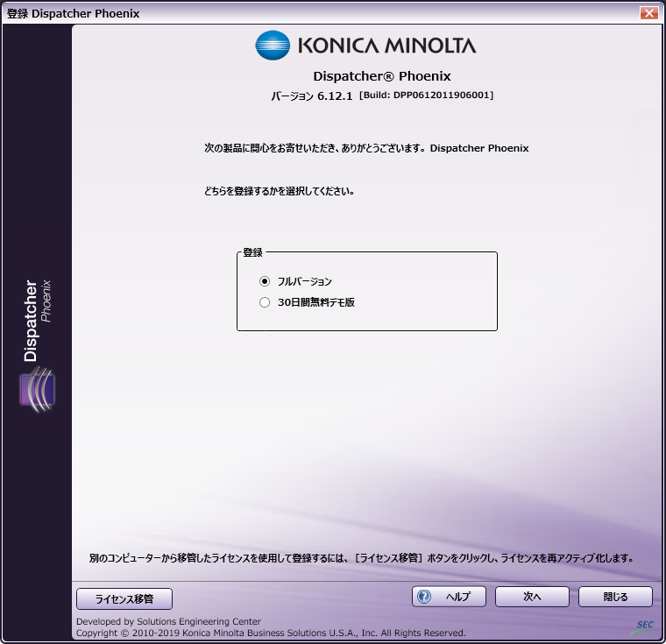Viewport: 666px width, 644px height.
Task: Click the Dispatcher Phoenix sidebar logo icon
Action: [x=37, y=390]
